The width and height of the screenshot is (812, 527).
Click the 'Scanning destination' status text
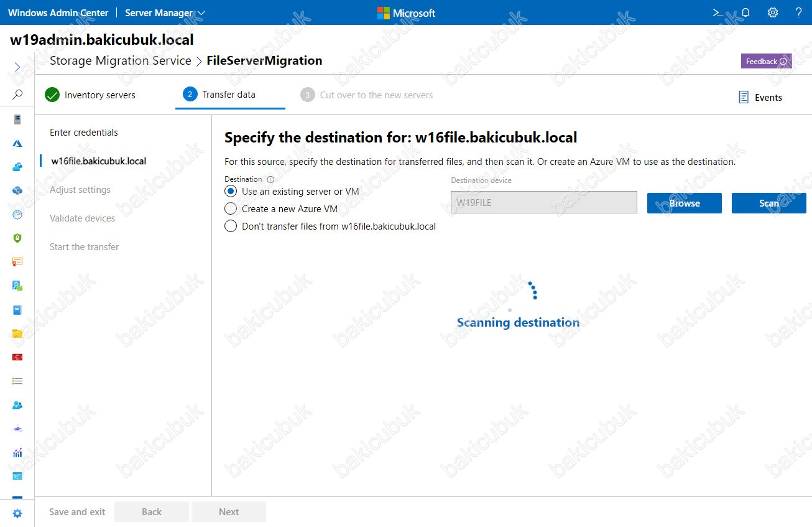pyautogui.click(x=518, y=322)
